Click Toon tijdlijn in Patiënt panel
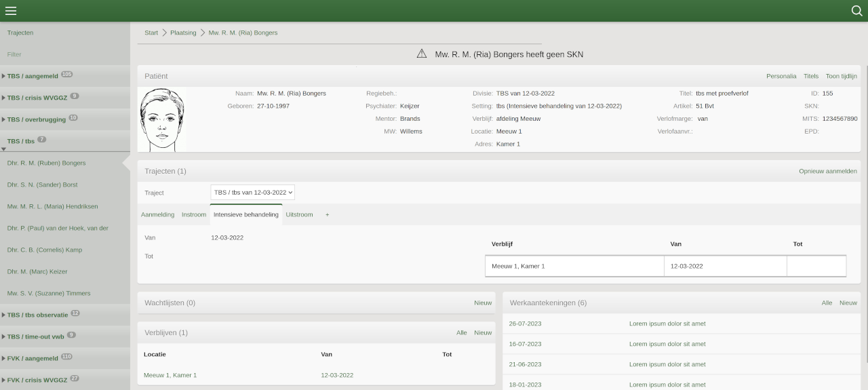 [841, 77]
